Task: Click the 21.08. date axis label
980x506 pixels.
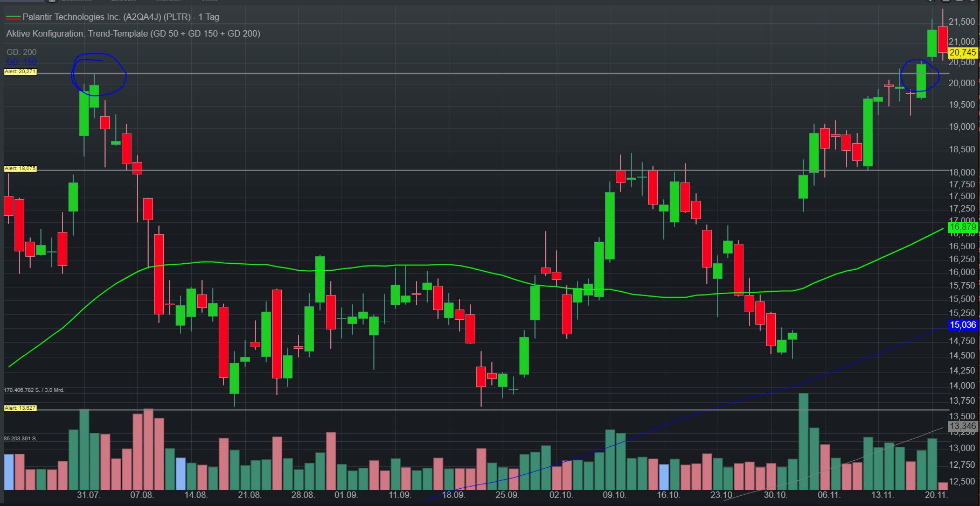Action: 249,495
